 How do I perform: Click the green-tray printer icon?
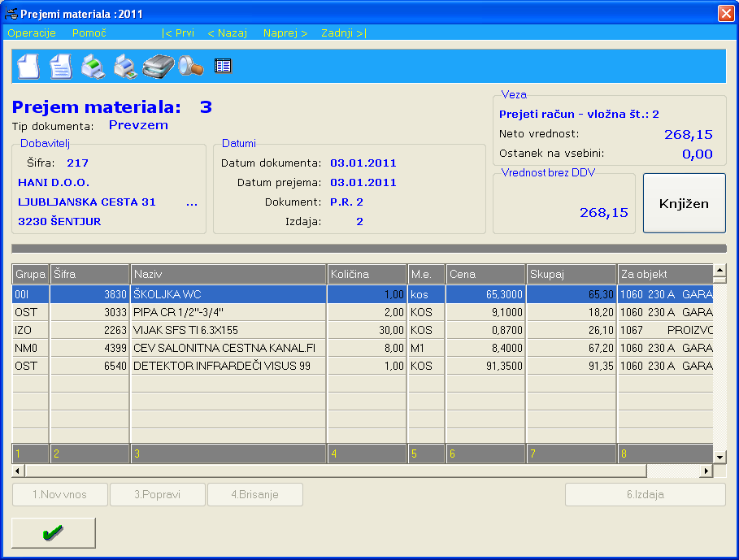pyautogui.click(x=93, y=66)
